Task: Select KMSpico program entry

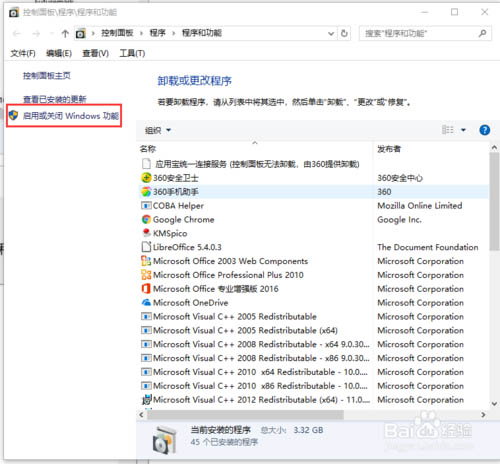Action: [x=170, y=233]
